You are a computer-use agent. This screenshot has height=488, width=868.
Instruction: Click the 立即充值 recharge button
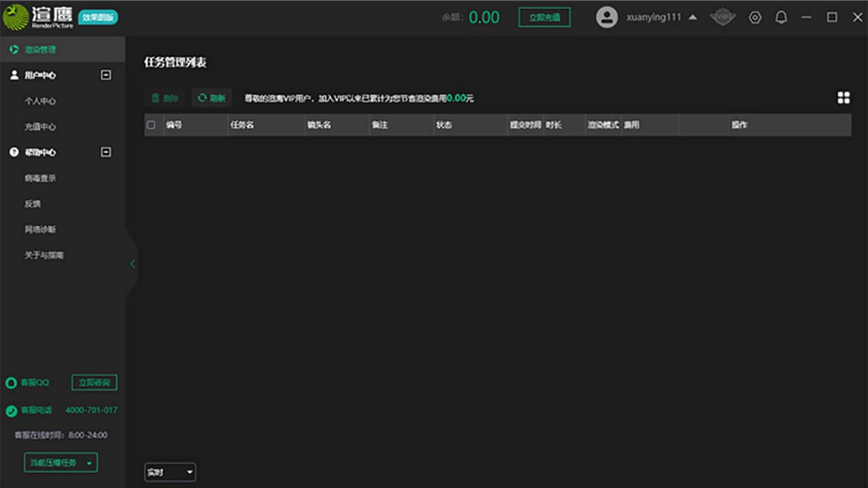point(544,18)
